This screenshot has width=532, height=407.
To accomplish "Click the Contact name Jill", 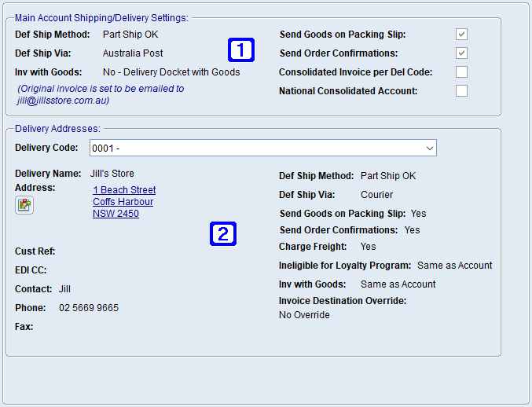I will tap(64, 289).
